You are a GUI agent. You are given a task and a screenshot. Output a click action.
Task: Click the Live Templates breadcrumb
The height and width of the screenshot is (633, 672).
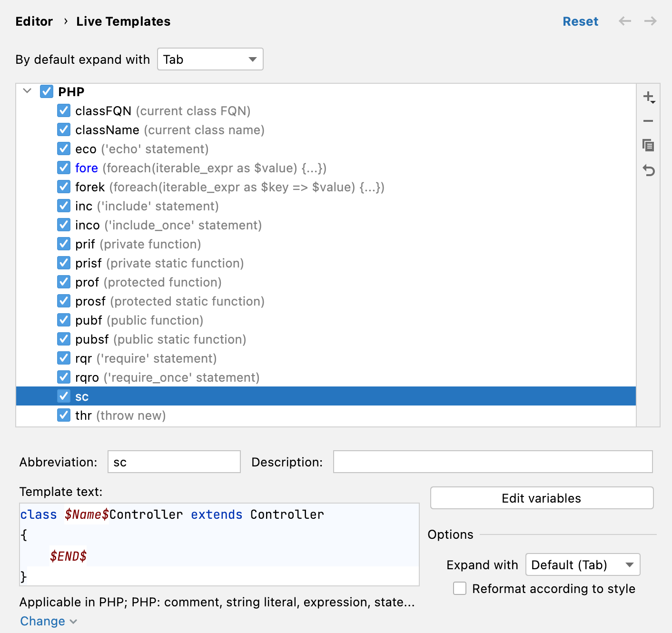click(x=123, y=21)
